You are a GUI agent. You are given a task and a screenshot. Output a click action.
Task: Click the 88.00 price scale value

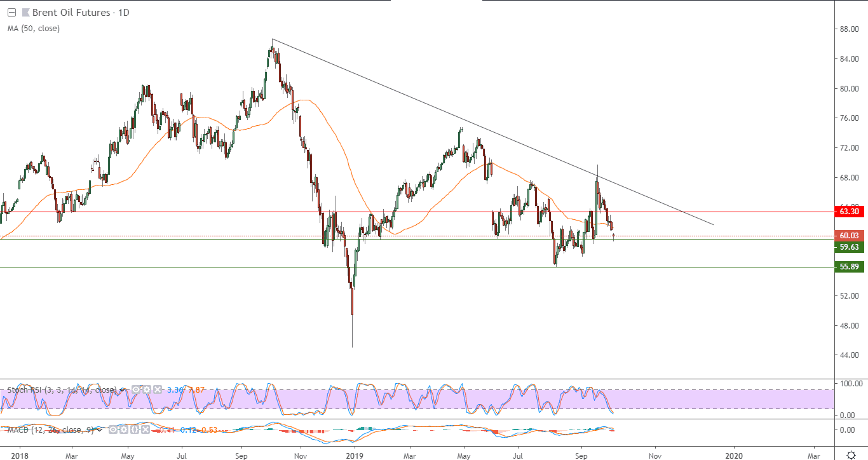coord(848,29)
